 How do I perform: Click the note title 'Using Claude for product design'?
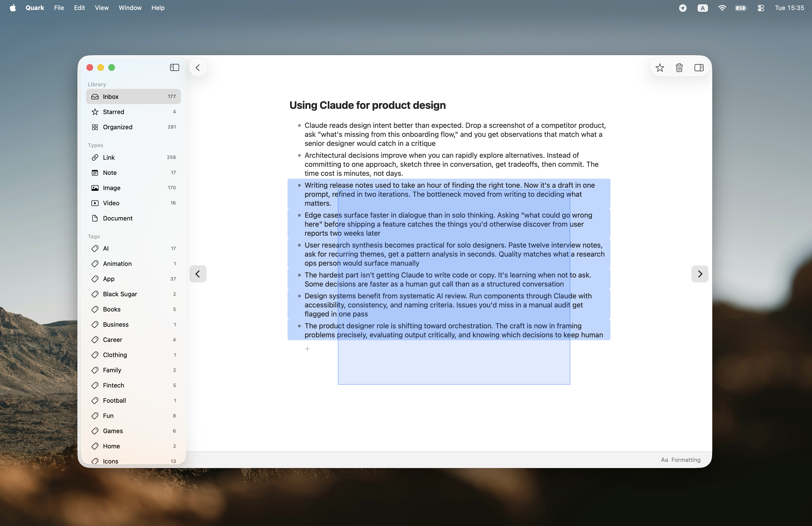point(368,105)
